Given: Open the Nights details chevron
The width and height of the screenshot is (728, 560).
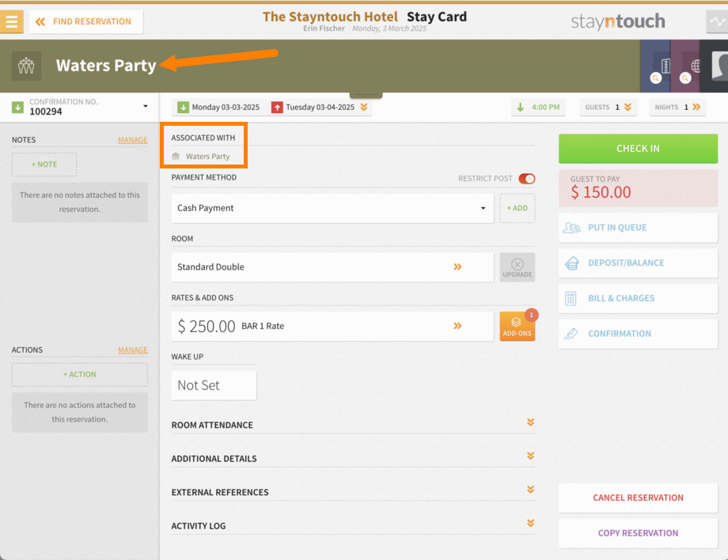Looking at the screenshot, I should tap(696, 107).
